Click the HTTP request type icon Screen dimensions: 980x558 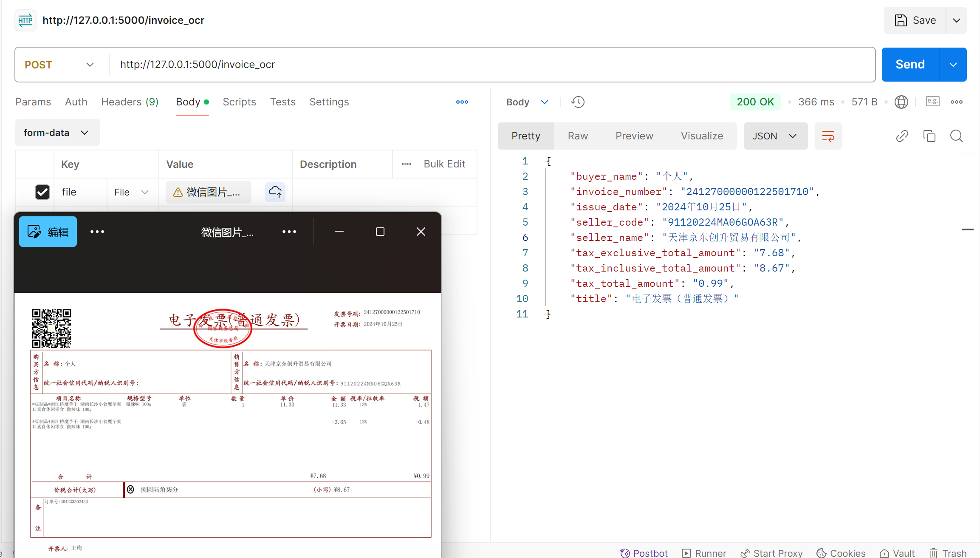pos(25,20)
